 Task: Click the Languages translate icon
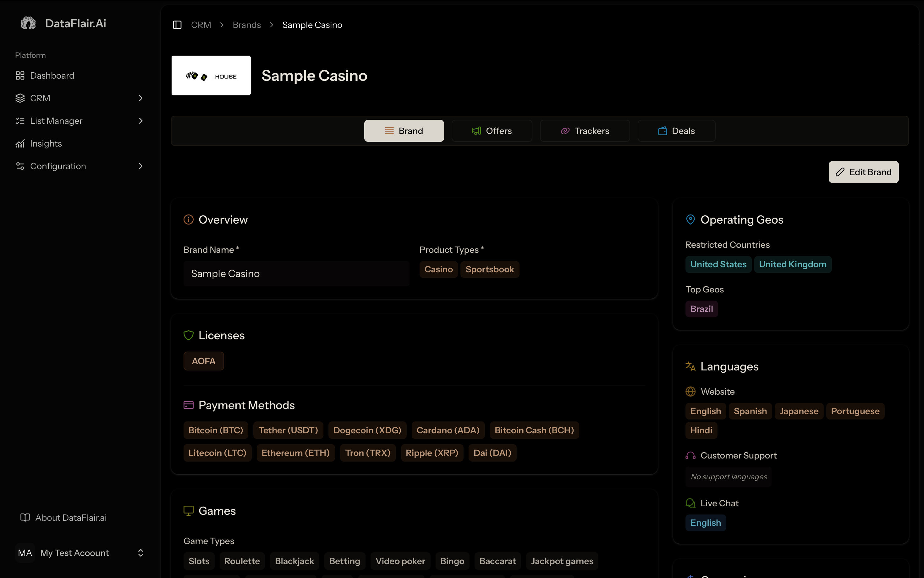point(690,366)
